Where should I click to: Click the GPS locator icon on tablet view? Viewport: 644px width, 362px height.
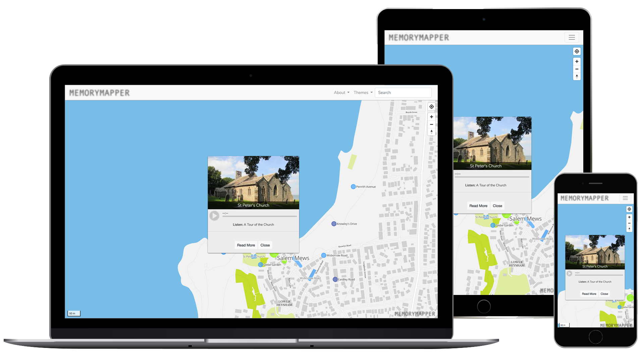(x=576, y=51)
